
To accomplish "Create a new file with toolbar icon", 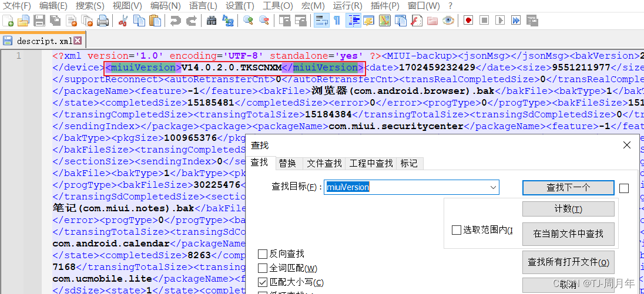I will [8, 20].
